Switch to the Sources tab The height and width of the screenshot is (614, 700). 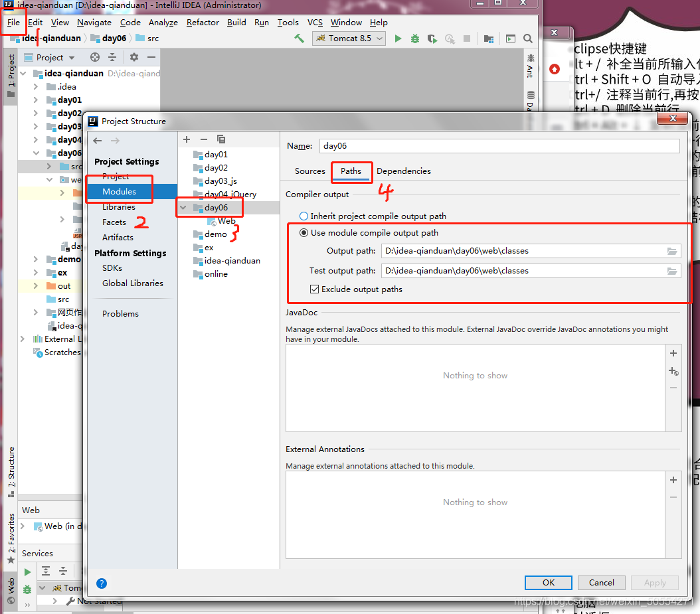coord(310,171)
